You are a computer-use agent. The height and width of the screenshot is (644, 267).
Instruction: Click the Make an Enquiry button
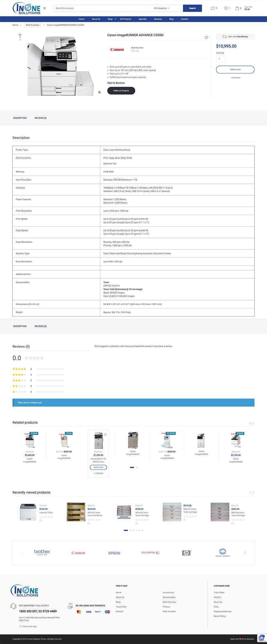121,91
